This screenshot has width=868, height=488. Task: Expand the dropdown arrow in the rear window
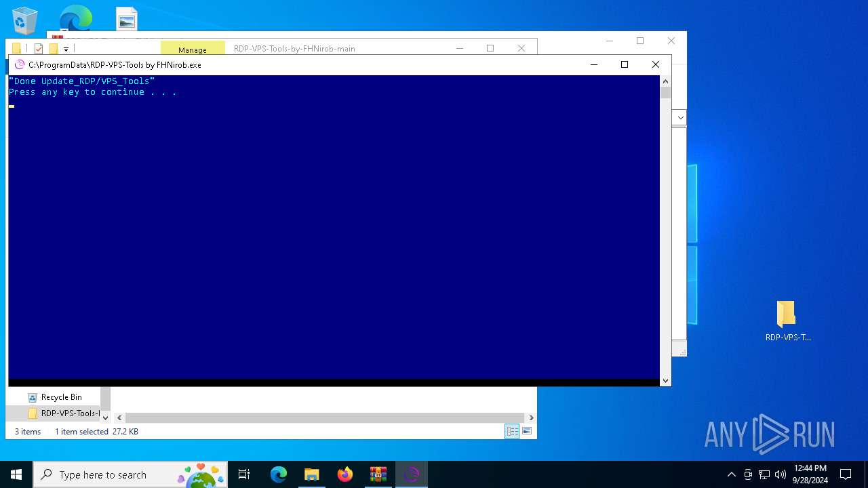click(680, 117)
